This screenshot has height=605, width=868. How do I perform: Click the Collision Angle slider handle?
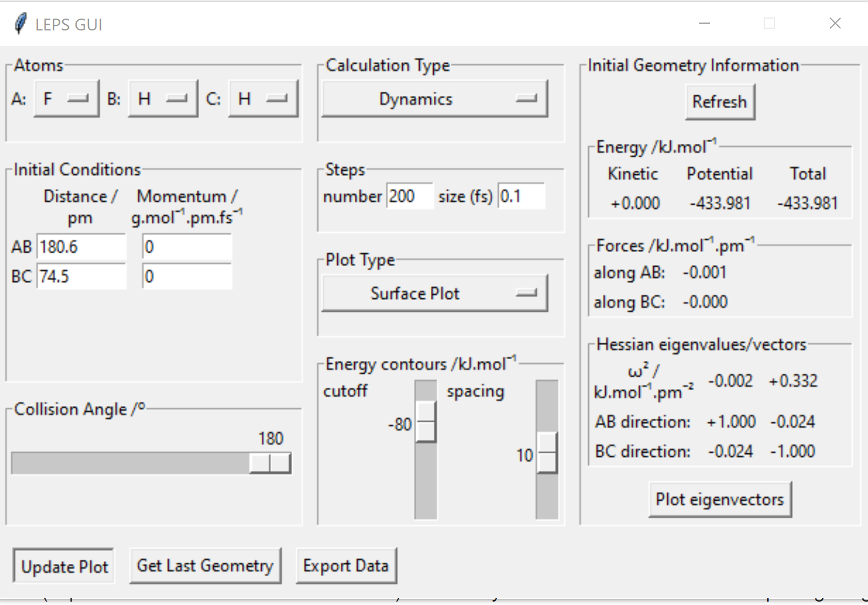(270, 463)
